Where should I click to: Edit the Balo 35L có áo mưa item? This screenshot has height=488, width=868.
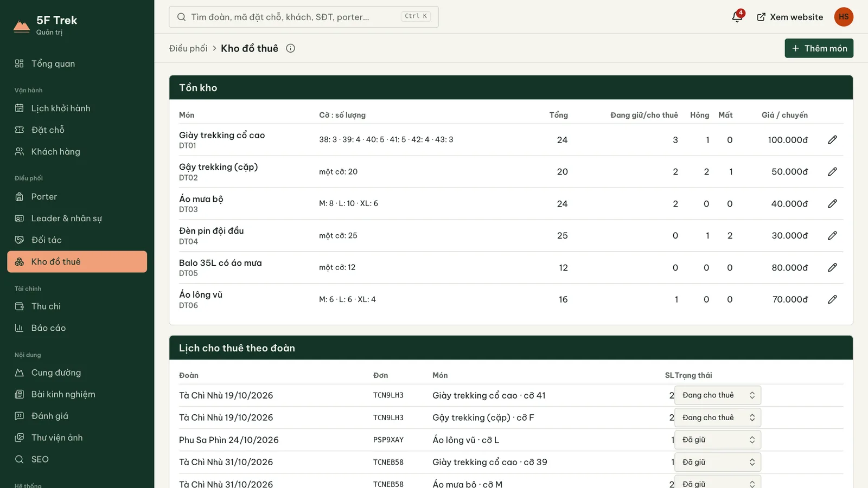833,267
